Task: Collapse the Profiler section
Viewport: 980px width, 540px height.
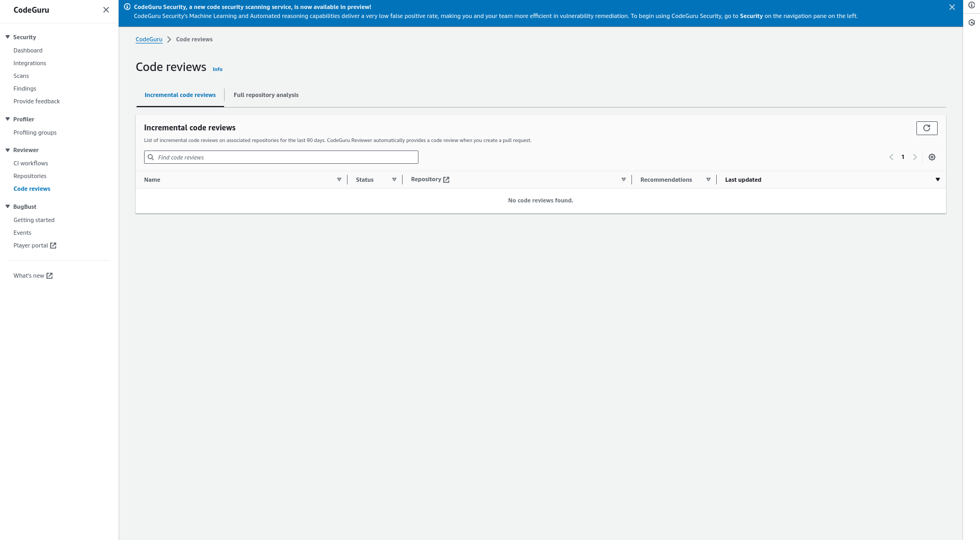Action: 7,119
